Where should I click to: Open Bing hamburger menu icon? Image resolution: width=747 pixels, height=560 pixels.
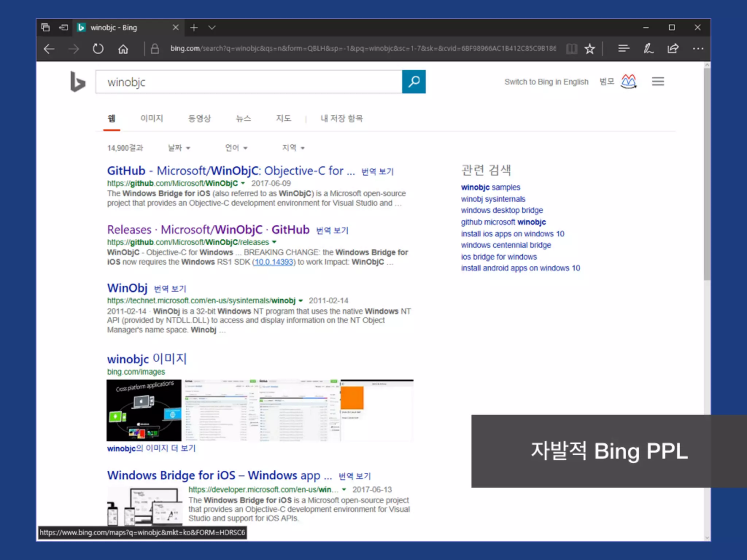pyautogui.click(x=658, y=82)
